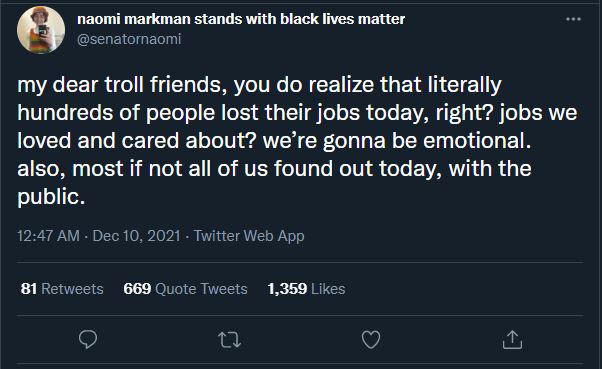Viewport: 602px width, 369px height.
Task: Open the Twitter Web App source link
Action: 249,236
